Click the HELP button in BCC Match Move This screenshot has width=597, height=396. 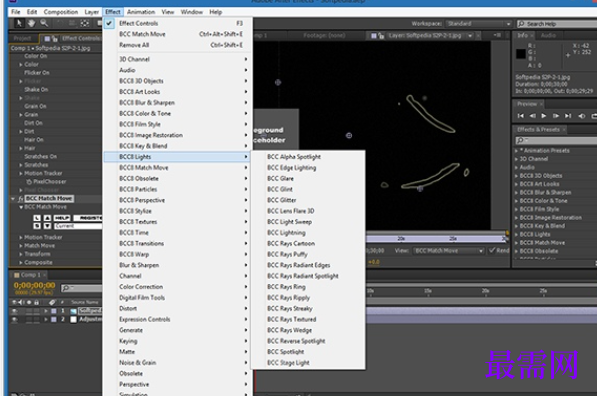click(x=62, y=218)
